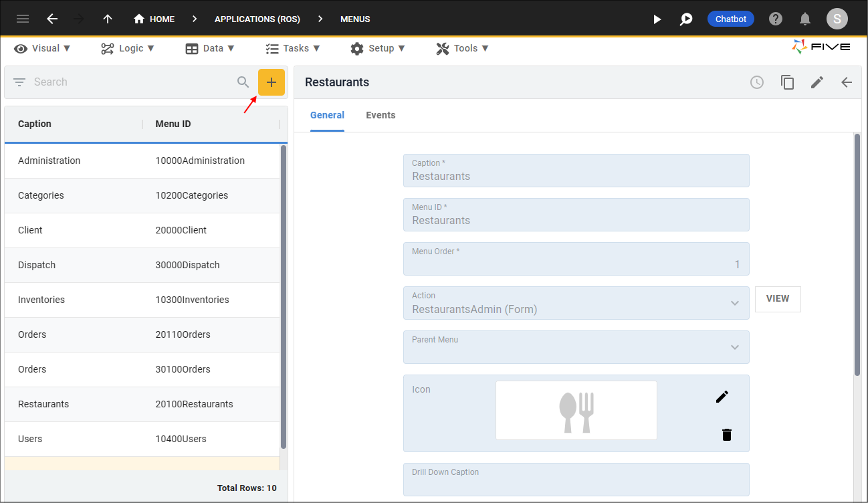
Task: Click the Five logo
Action: pyautogui.click(x=821, y=47)
